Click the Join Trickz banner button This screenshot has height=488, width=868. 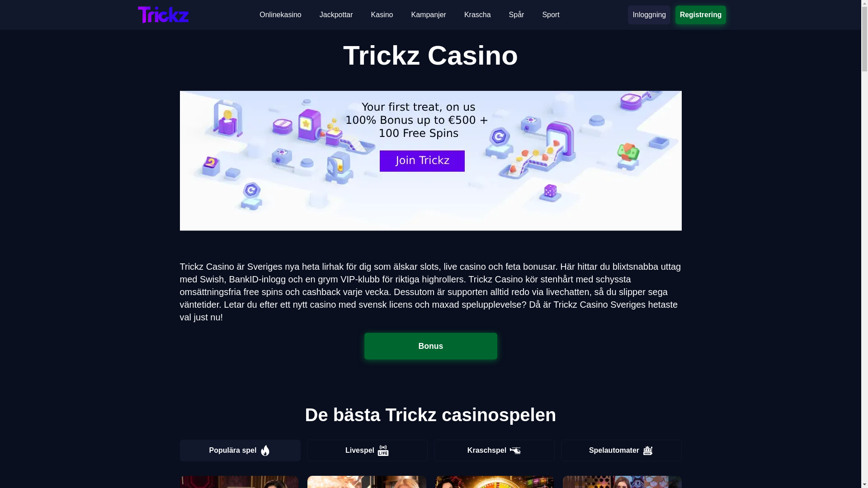click(x=422, y=161)
